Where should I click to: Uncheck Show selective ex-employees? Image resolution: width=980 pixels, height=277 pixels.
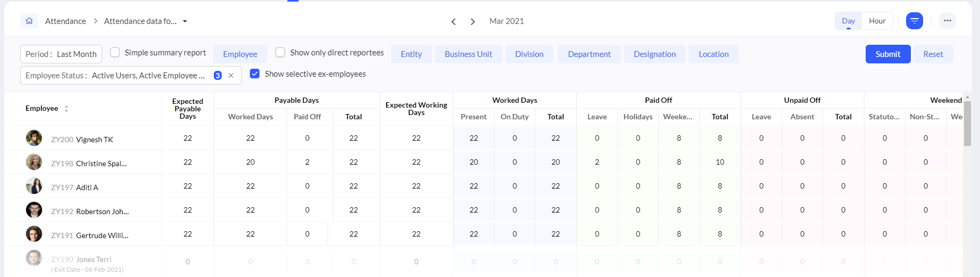click(x=255, y=74)
